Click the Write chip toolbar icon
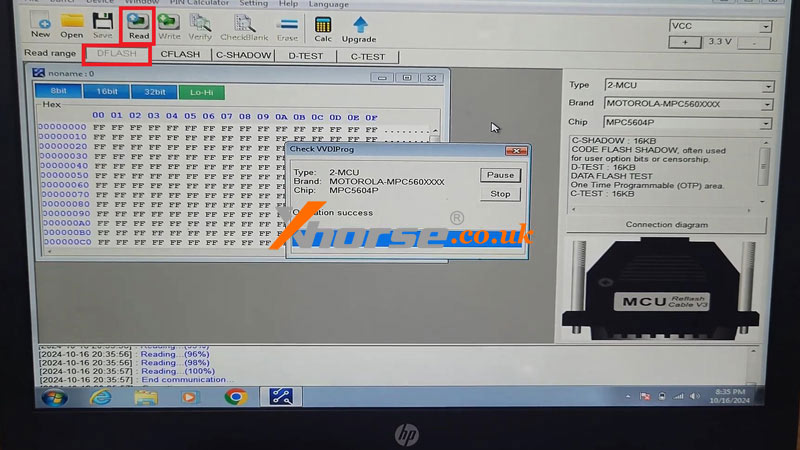This screenshot has height=450, width=800. coord(169,24)
